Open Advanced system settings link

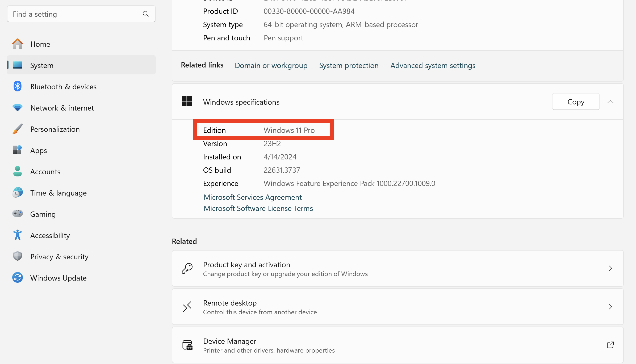click(433, 65)
